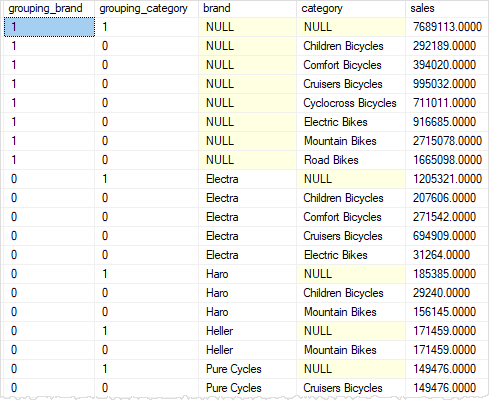Select the Haro brand cell with sales 185385.0000
489x400 pixels.
point(247,274)
